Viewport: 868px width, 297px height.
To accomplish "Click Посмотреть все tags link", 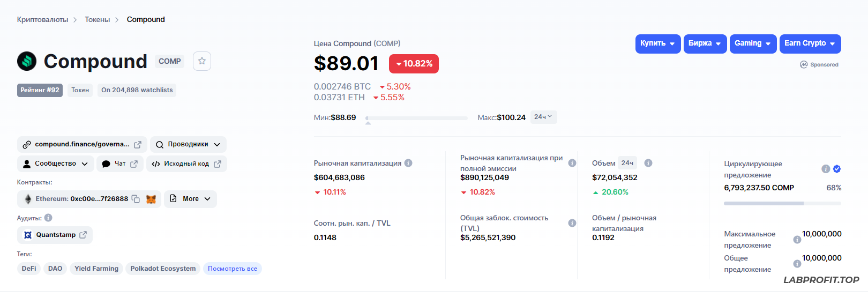I will tap(232, 269).
